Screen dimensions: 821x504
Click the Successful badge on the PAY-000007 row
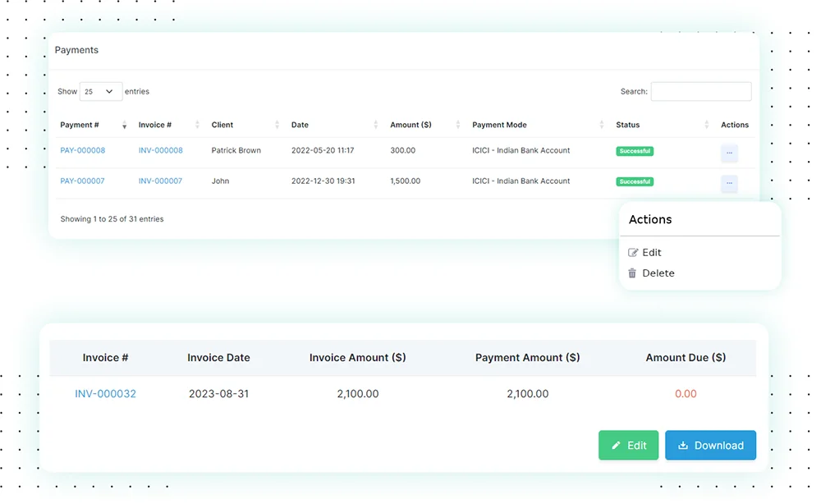coord(634,181)
